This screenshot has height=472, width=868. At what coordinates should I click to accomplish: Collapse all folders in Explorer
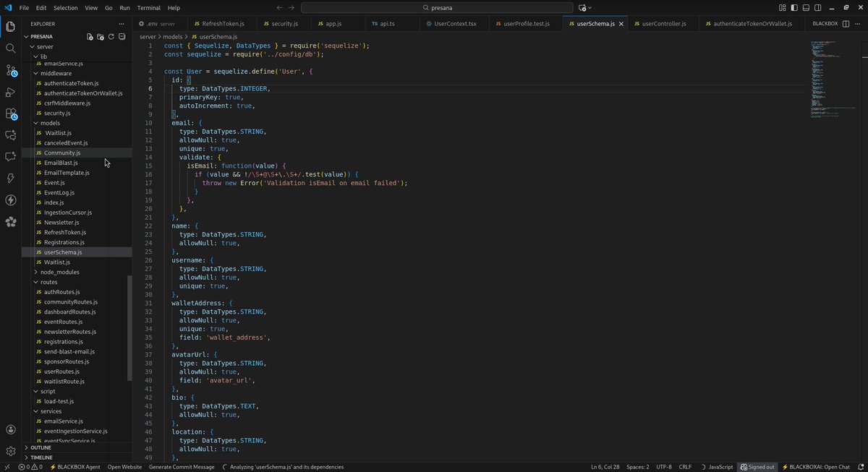tap(122, 36)
